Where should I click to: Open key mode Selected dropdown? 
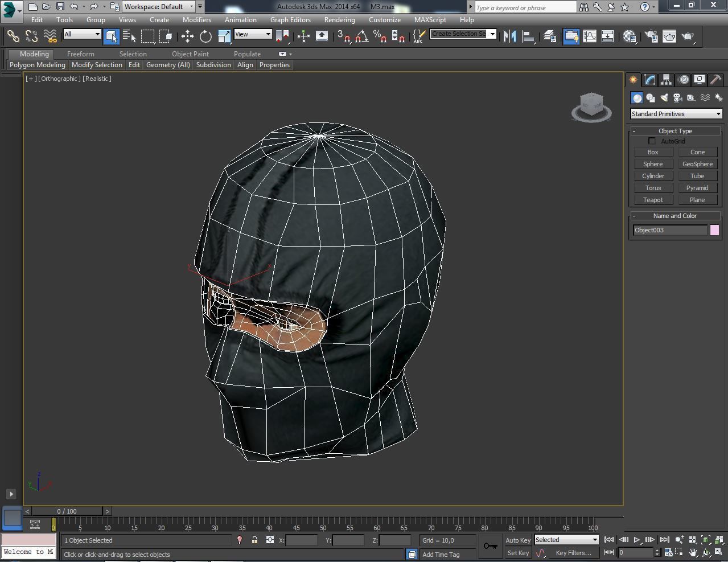click(x=566, y=540)
